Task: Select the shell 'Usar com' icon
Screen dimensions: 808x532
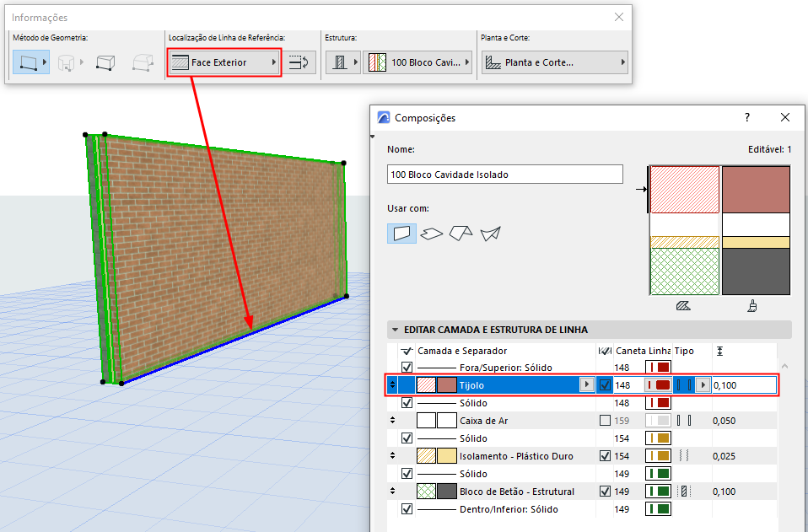Action: 490,234
